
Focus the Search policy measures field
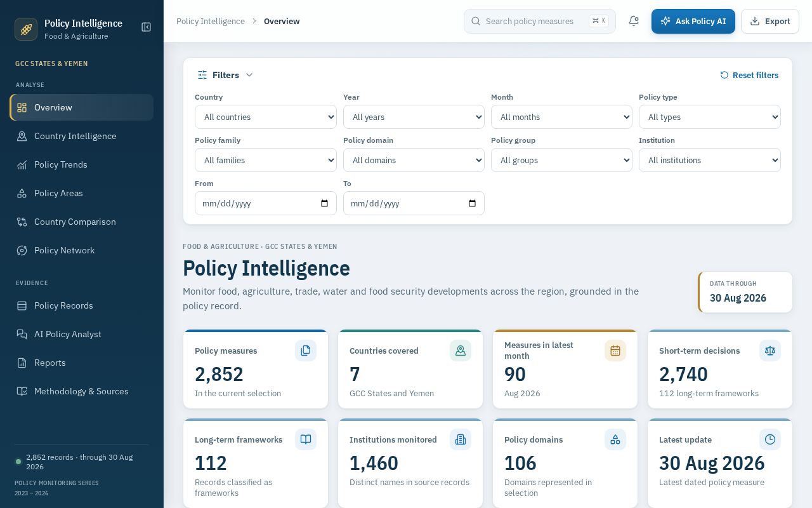540,21
